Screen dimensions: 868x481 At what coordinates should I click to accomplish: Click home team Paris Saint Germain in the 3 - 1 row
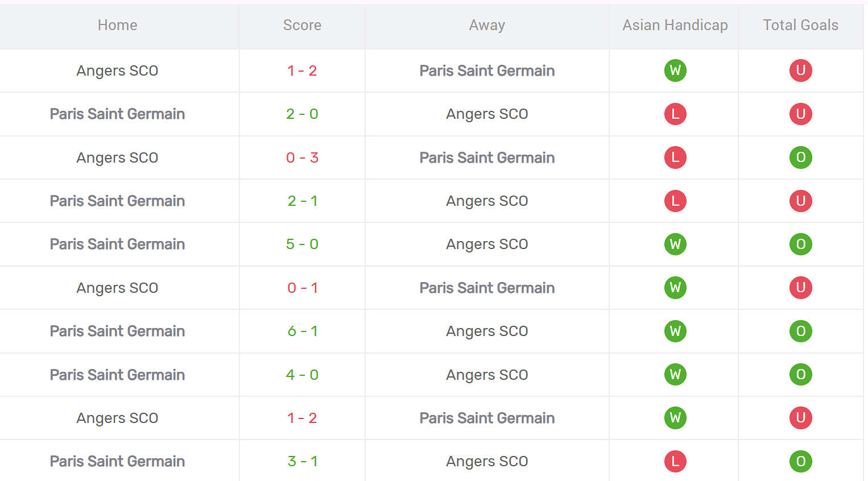117,461
